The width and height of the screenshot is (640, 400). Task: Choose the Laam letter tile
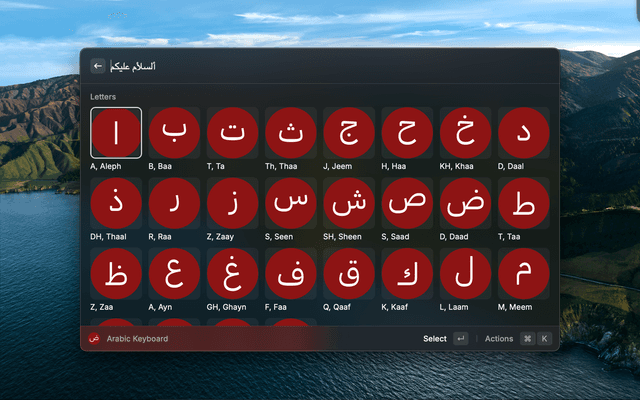pos(466,274)
